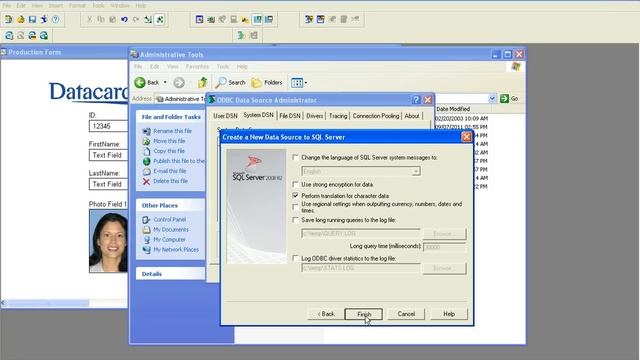This screenshot has width=640, height=360.
Task: Open Favorites menu in Administrative Tools
Action: click(197, 67)
